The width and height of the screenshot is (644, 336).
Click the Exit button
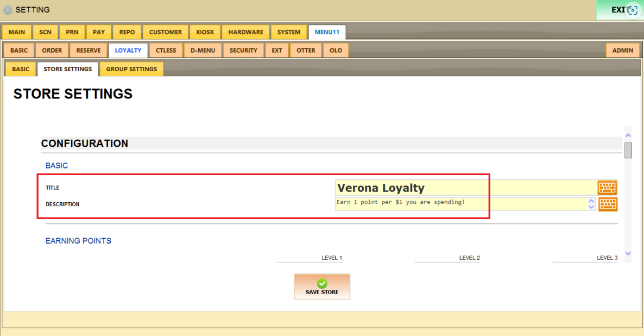(x=620, y=10)
